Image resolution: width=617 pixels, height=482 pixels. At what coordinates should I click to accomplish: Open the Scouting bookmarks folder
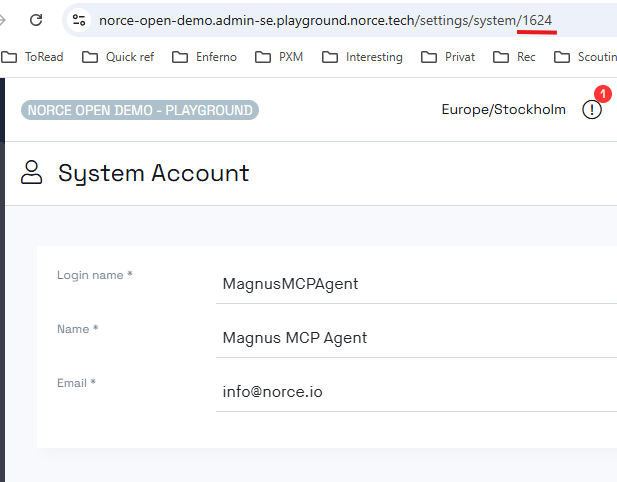tap(585, 57)
